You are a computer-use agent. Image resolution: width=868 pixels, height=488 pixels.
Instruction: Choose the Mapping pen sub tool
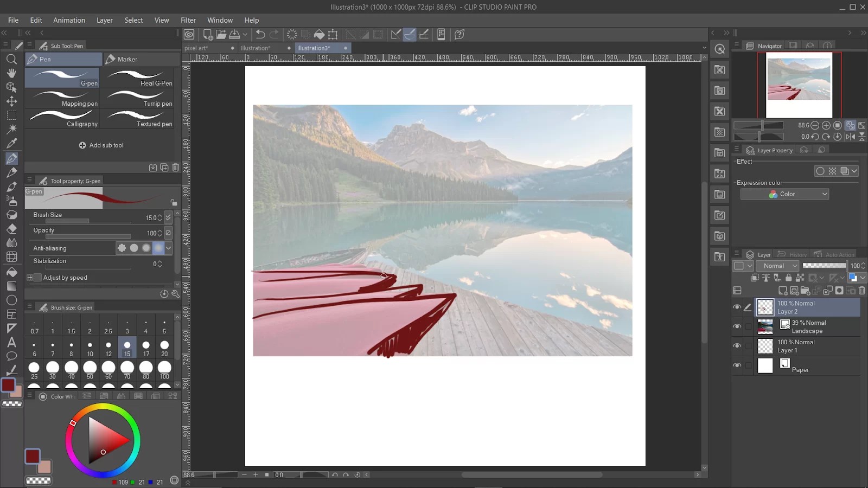(62, 98)
